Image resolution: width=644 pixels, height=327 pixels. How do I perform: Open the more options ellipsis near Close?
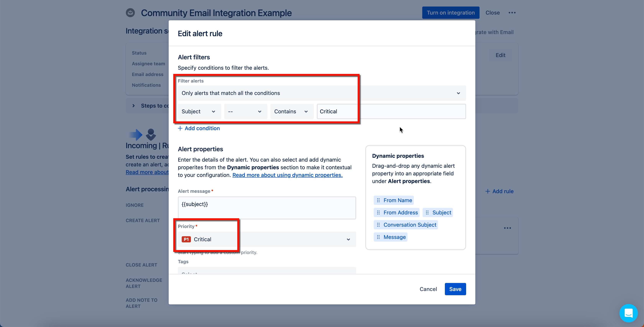512,12
